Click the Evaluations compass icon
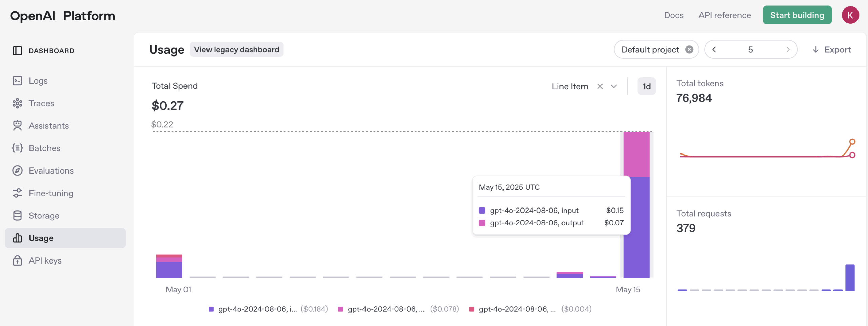Image resolution: width=868 pixels, height=326 pixels. click(x=17, y=170)
